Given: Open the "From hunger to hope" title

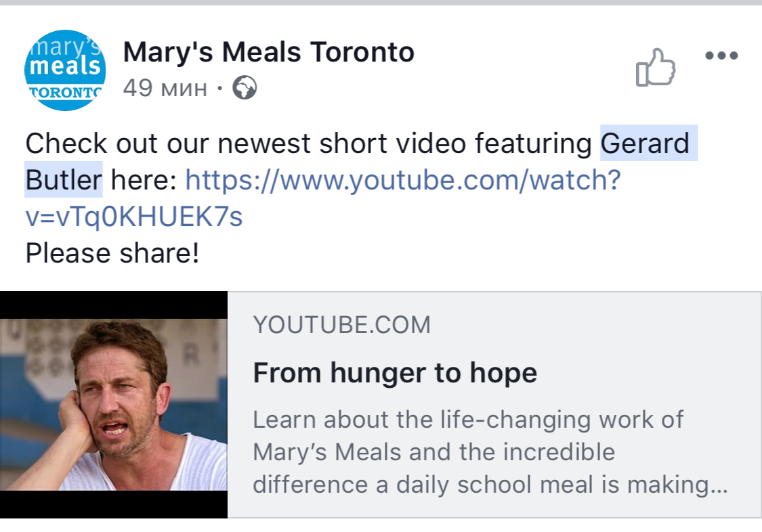Looking at the screenshot, I should point(395,372).
